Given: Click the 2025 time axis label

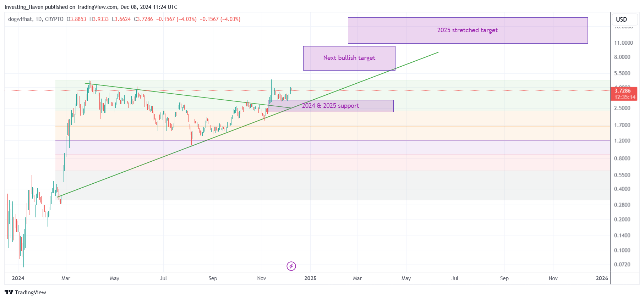Looking at the screenshot, I should click(310, 278).
